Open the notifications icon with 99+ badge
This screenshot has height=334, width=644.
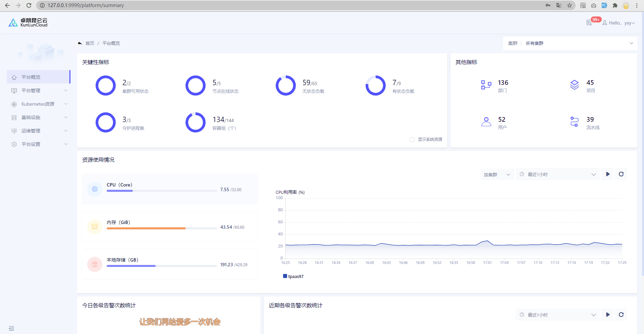[589, 23]
